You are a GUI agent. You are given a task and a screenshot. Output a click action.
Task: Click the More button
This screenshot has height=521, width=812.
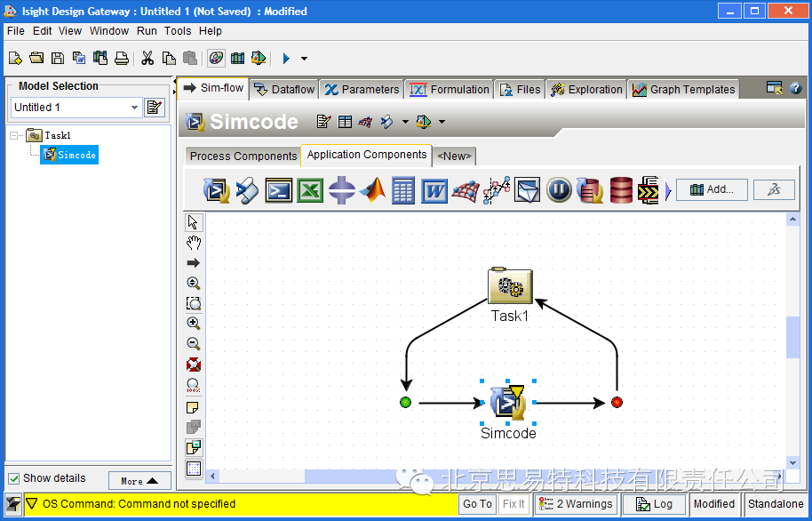point(139,481)
